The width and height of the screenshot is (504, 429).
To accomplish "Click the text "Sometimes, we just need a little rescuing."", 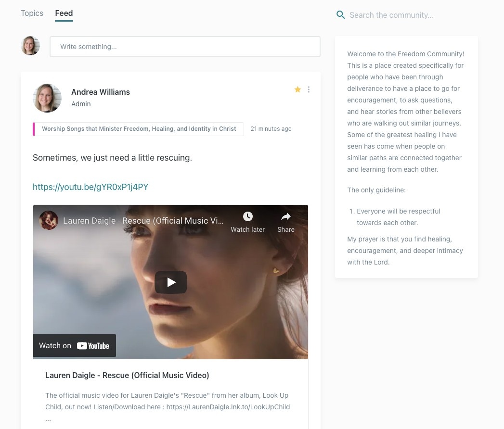I will point(112,158).
